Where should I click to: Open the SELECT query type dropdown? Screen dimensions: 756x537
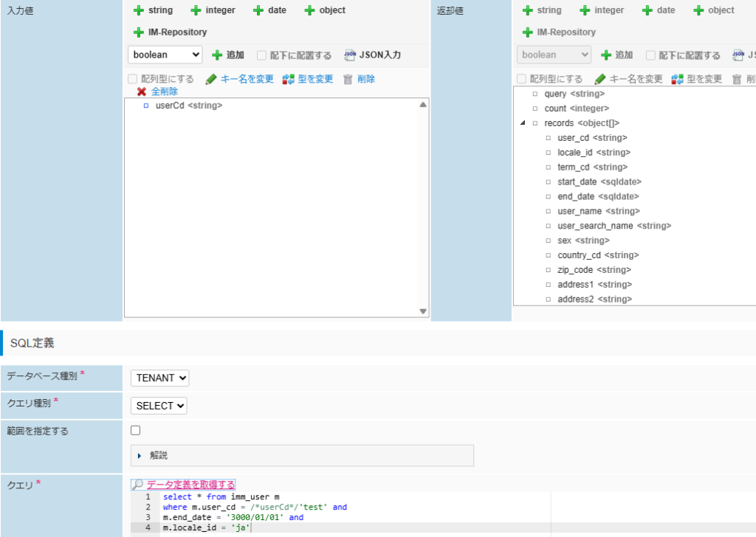[x=159, y=406]
